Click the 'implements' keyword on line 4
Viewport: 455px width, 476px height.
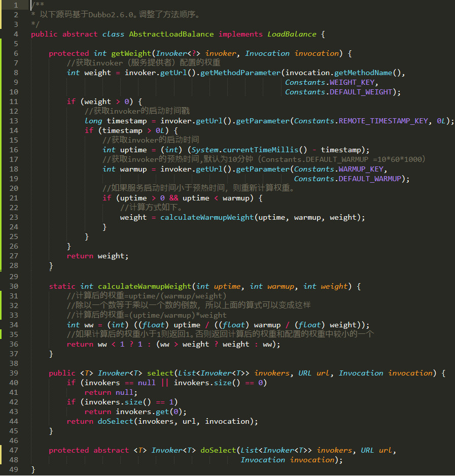coord(240,34)
